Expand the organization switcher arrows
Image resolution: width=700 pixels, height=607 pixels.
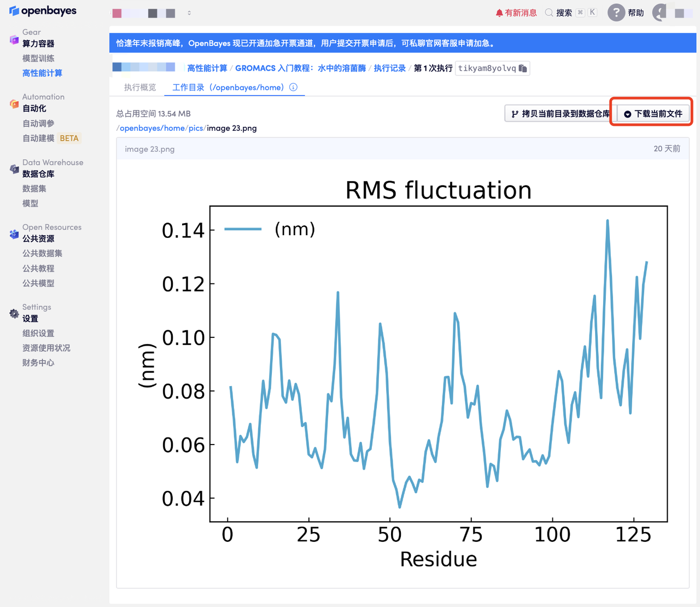[x=189, y=13]
